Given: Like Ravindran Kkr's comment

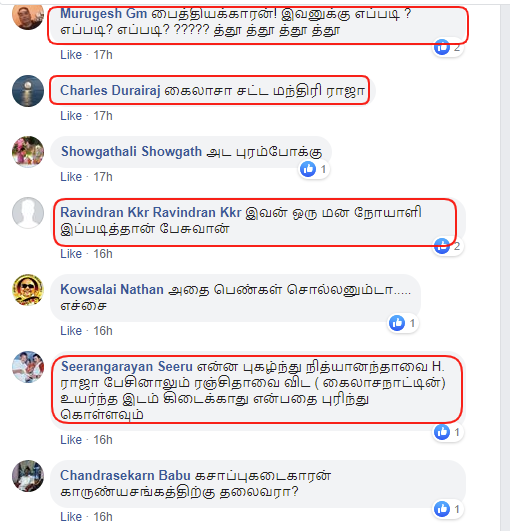Looking at the screenshot, I should (71, 254).
